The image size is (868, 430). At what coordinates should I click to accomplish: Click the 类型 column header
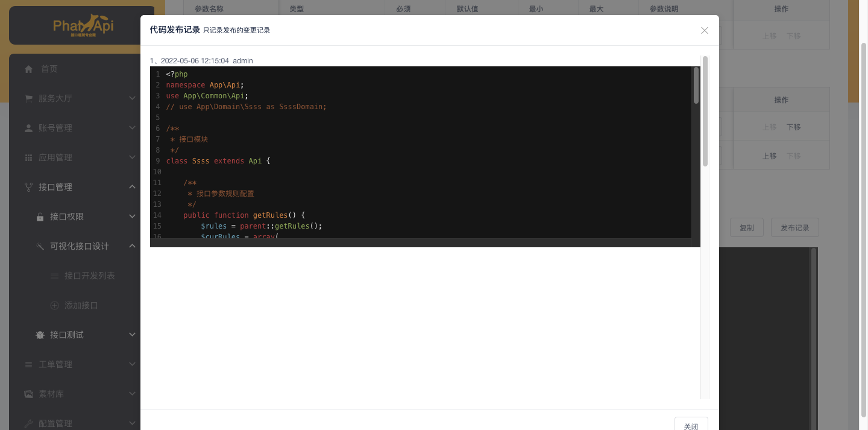297,9
